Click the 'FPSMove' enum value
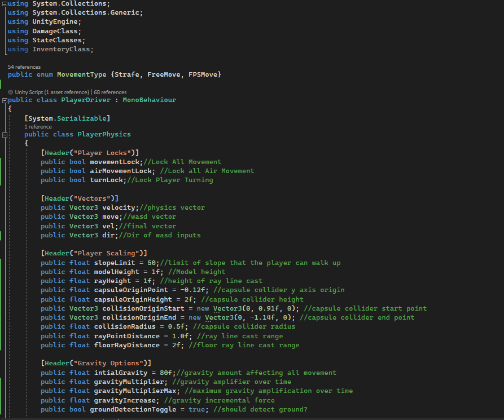 203,74
